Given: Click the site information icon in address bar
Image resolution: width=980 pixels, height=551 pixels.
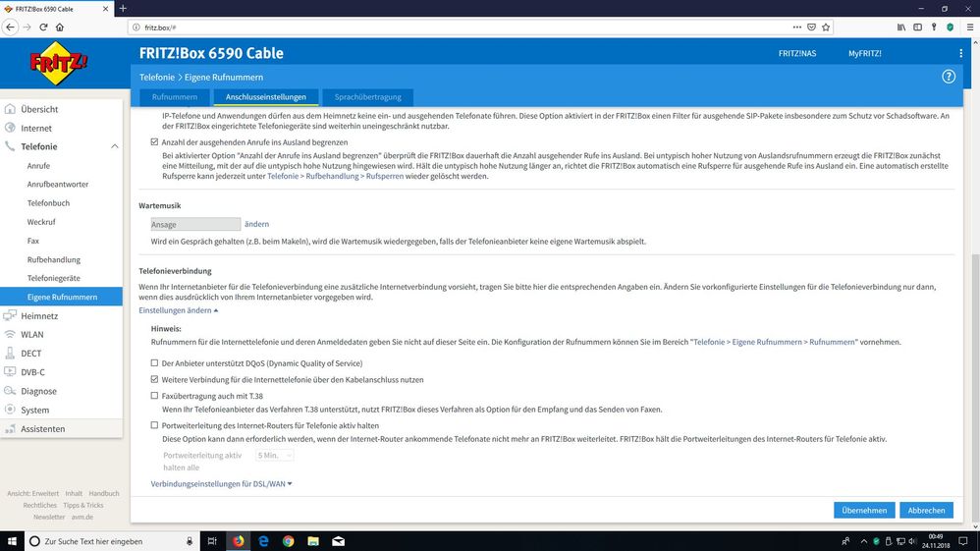Looking at the screenshot, I should pos(136,27).
